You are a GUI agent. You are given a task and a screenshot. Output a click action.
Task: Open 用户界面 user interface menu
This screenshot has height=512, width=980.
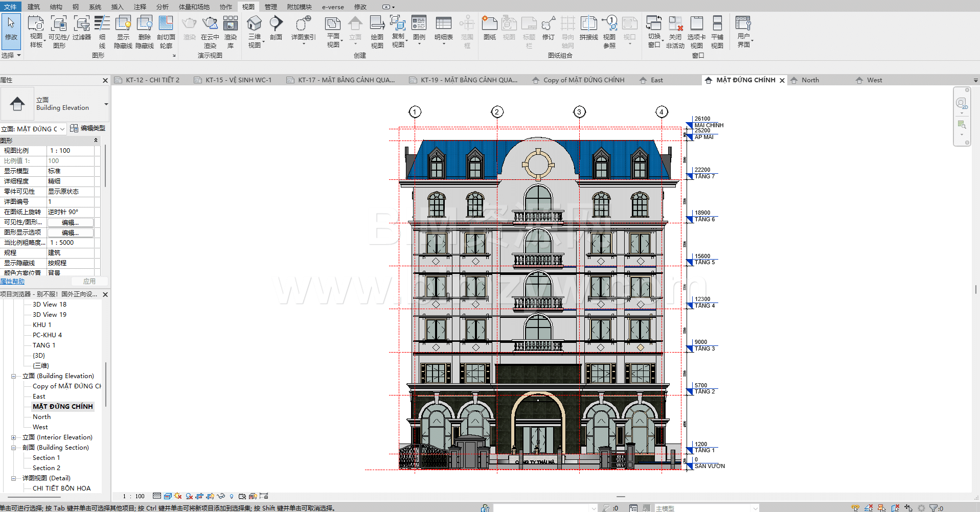[x=744, y=32]
